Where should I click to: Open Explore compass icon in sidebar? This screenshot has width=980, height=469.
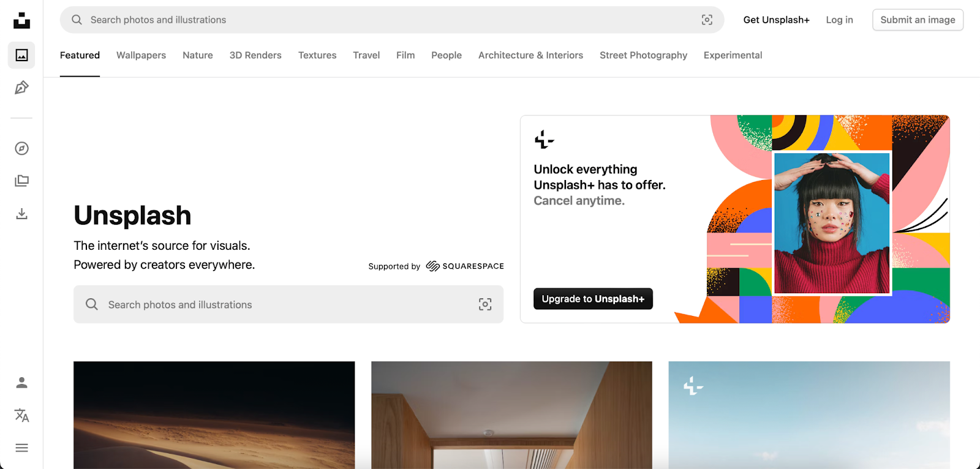(x=21, y=148)
